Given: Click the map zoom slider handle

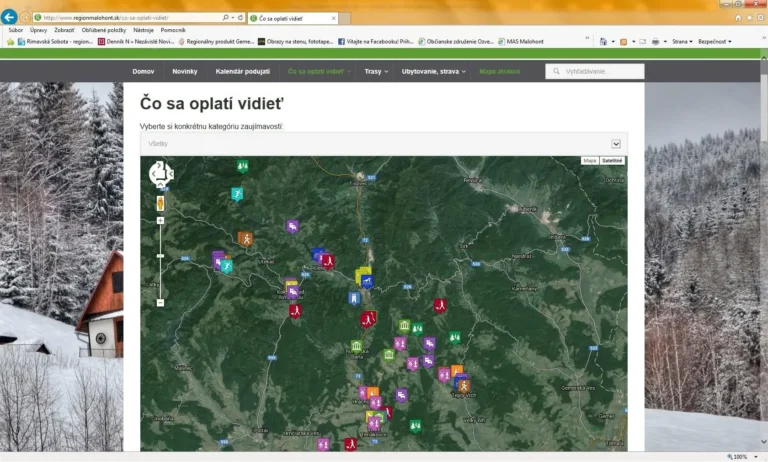Looking at the screenshot, I should click(160, 256).
